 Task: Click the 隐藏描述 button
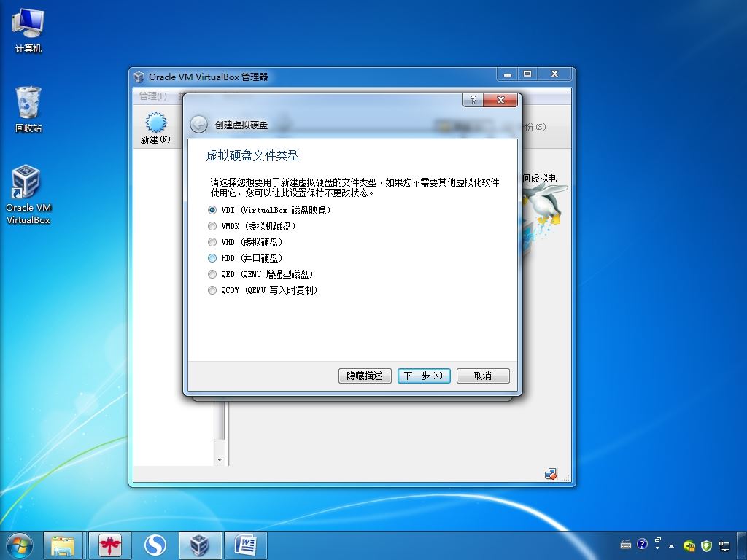tap(365, 376)
